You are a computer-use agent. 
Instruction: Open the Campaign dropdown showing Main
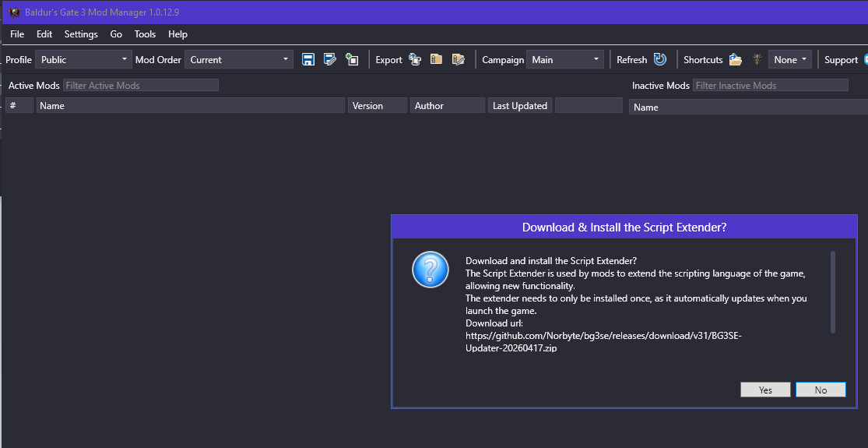[x=564, y=59]
